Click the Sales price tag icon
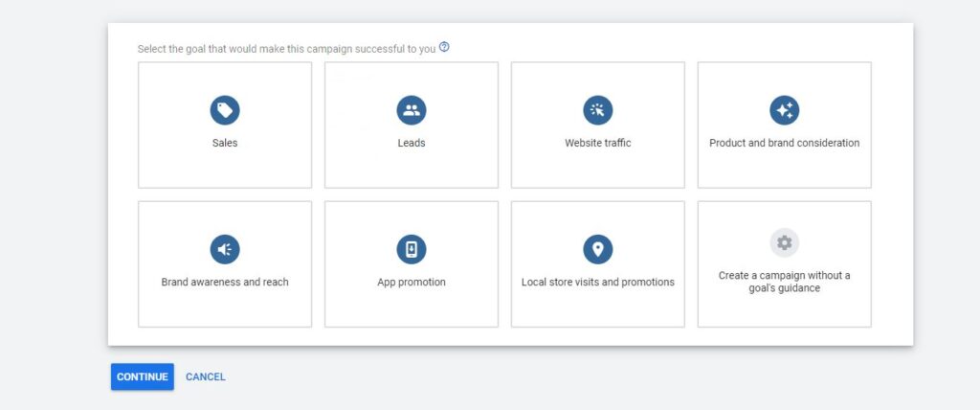 [x=225, y=110]
